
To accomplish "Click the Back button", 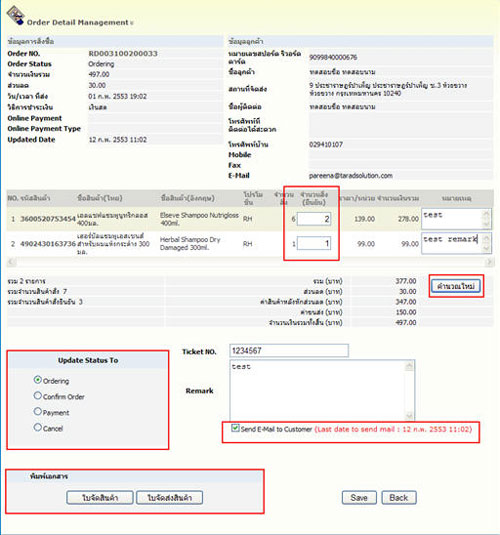I will pyautogui.click(x=399, y=498).
